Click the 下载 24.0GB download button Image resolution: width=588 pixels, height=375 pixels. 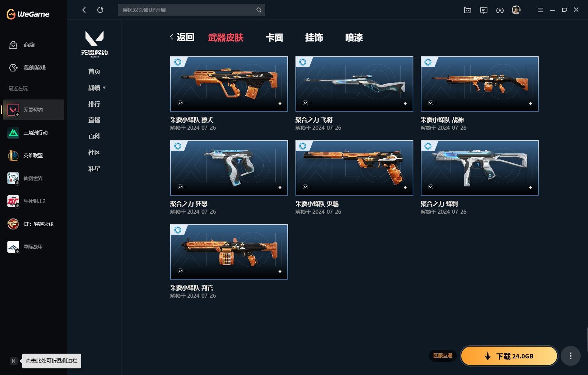[509, 356]
